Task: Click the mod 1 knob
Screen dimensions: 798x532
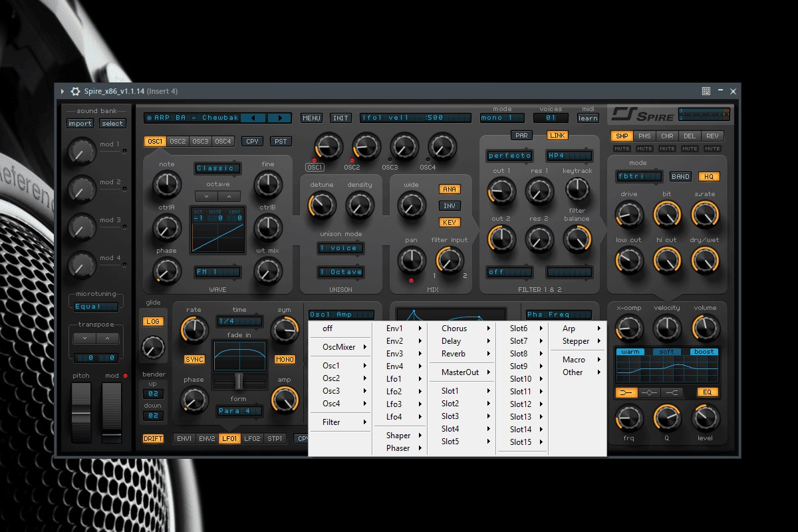Action: tap(82, 152)
